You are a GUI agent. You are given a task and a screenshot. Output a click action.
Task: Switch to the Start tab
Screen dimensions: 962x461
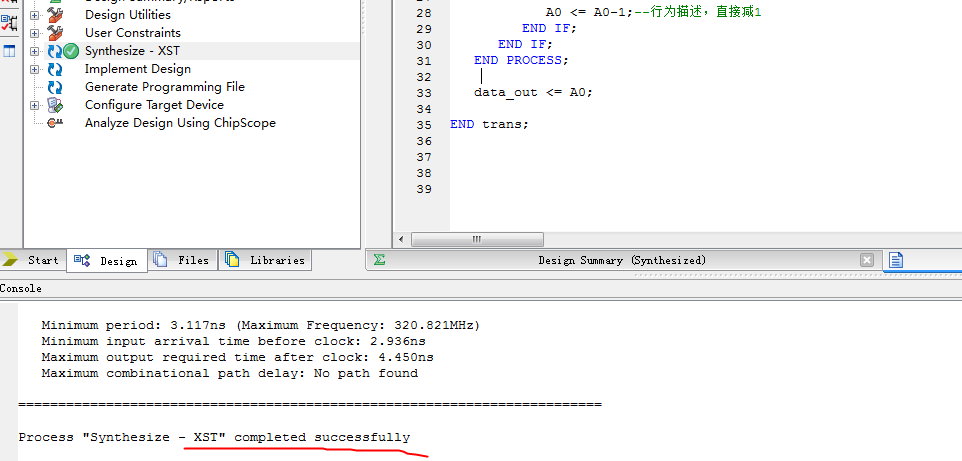[32, 260]
